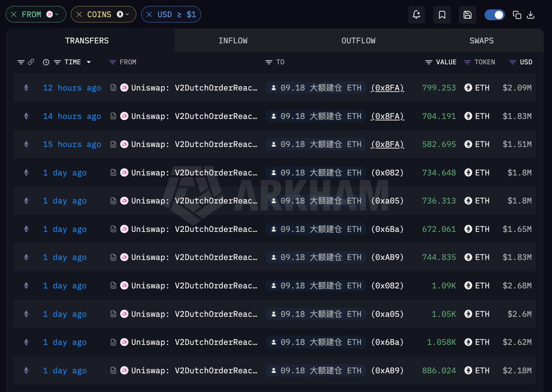This screenshot has width=552, height=392.
Task: Open (0x082) address in the 734.648 row
Action: [x=387, y=173]
